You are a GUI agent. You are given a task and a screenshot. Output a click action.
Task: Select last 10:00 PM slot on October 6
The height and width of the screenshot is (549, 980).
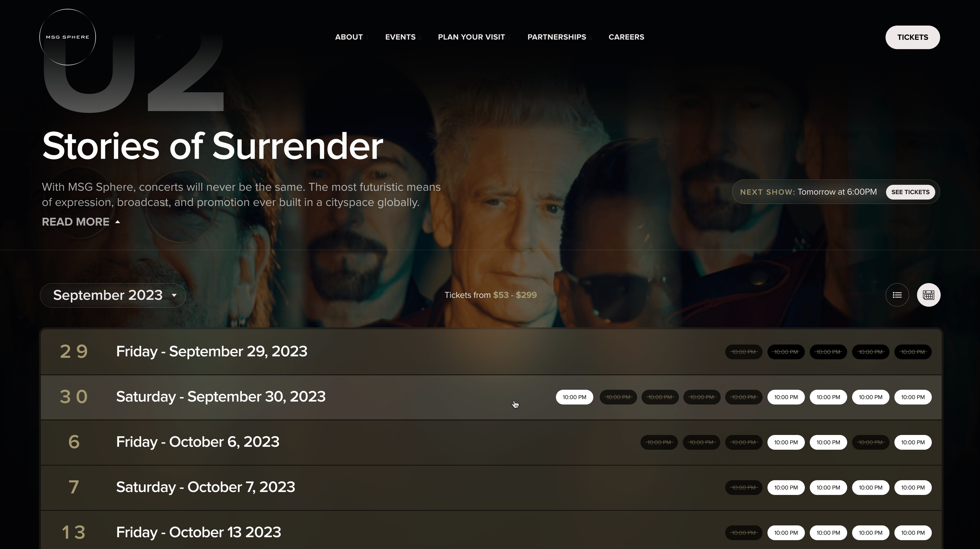tap(913, 442)
